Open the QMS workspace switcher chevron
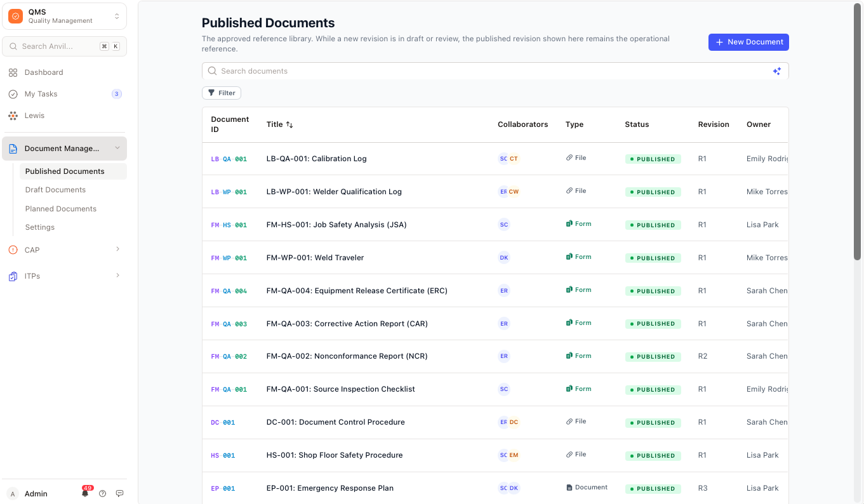 pos(117,17)
